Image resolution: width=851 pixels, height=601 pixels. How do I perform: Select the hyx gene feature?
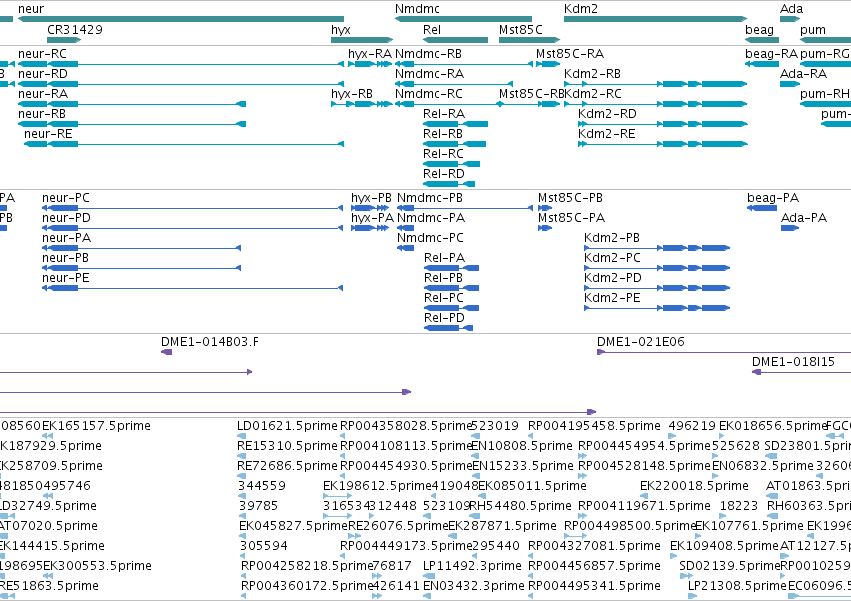[362, 40]
